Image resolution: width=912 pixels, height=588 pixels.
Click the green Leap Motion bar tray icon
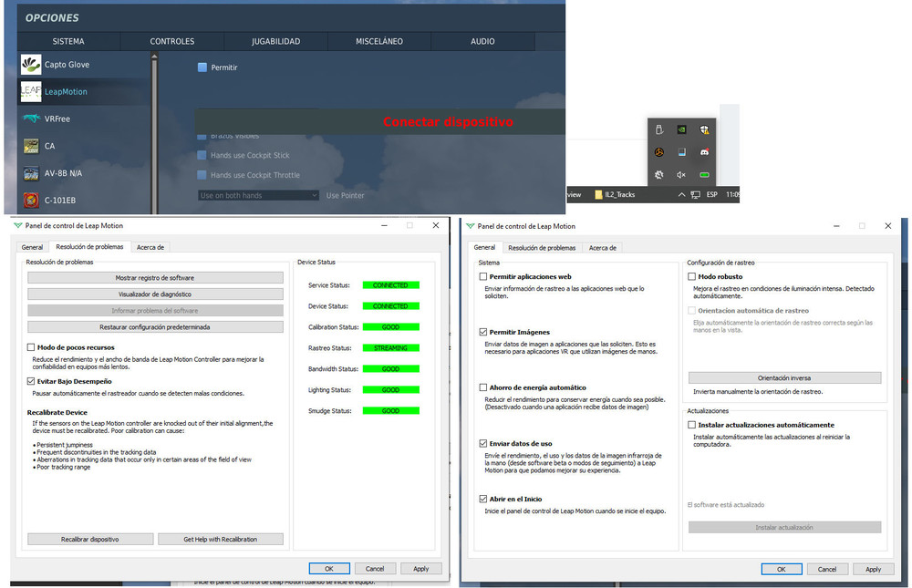tap(704, 174)
